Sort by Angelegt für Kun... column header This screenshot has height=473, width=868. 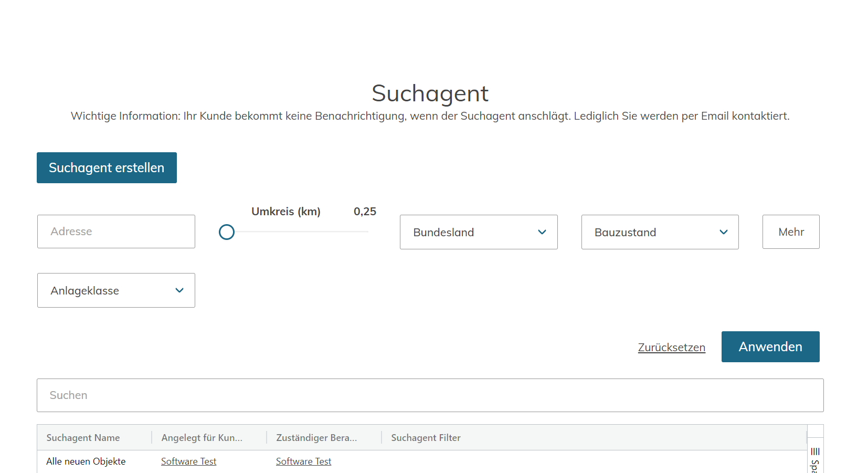point(202,438)
